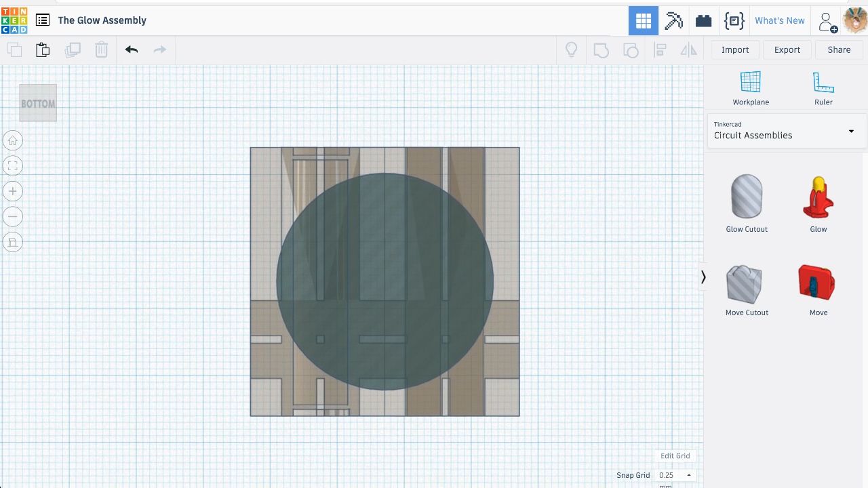Collapse the shapes panel with the chevron
The image size is (868, 488).
click(703, 277)
